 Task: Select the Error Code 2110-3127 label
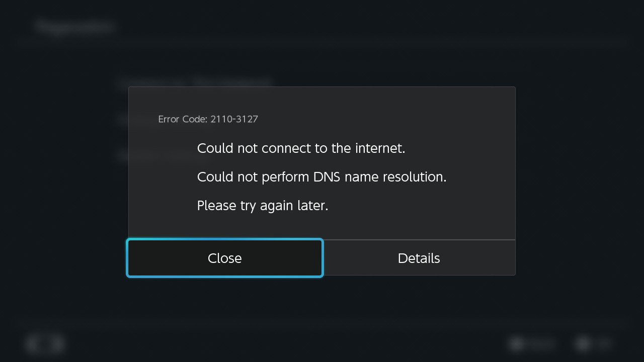tap(208, 119)
